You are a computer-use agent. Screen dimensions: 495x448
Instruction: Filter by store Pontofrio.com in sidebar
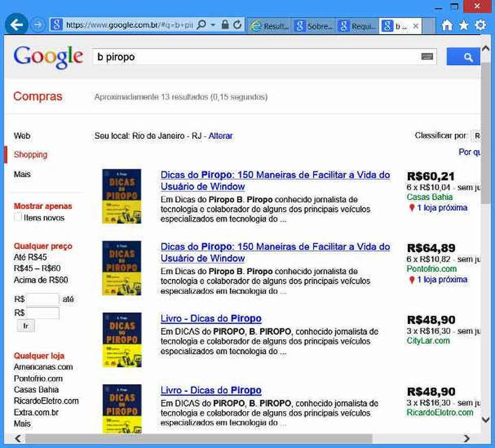tap(38, 379)
